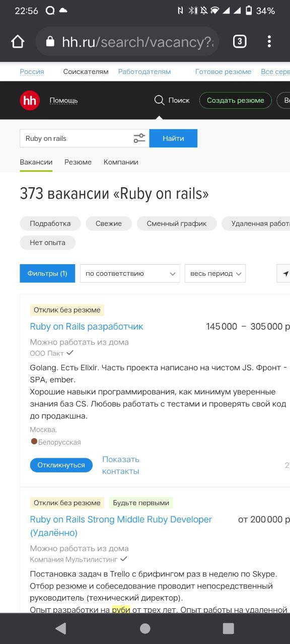Click the blue Найти button
This screenshot has width=290, height=644.
coord(173,138)
